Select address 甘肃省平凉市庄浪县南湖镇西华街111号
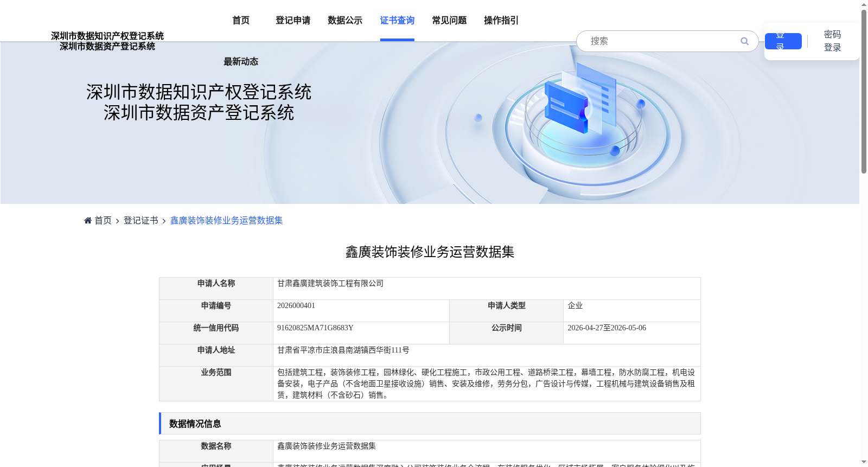 [343, 350]
